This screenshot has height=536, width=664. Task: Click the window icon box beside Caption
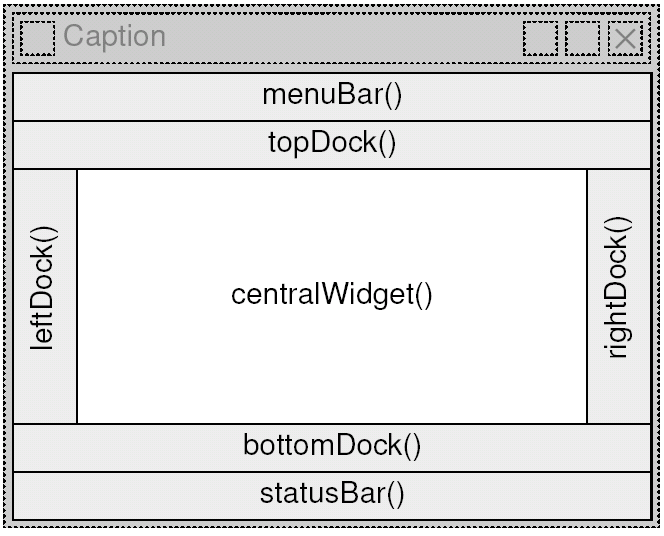pyautogui.click(x=37, y=38)
